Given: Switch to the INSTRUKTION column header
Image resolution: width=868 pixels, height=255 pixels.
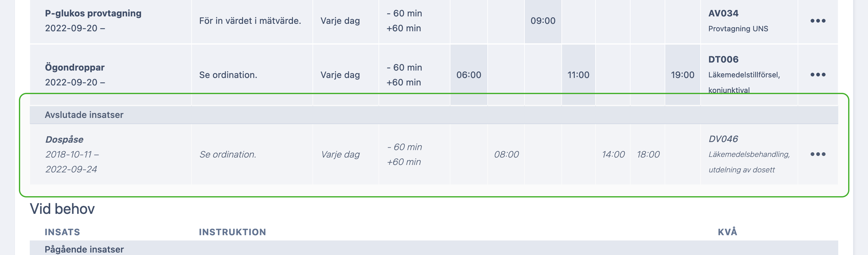Looking at the screenshot, I should coord(232,232).
